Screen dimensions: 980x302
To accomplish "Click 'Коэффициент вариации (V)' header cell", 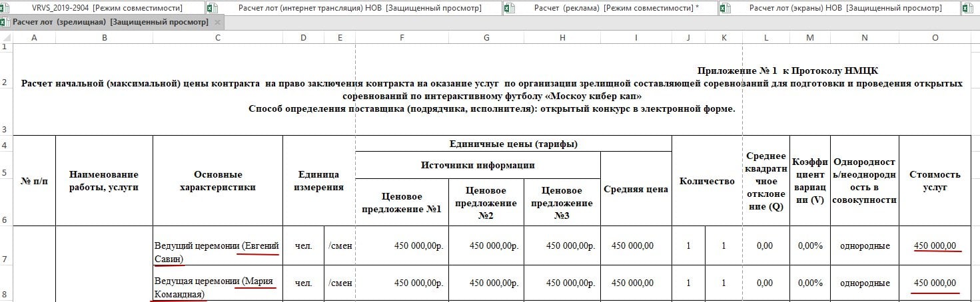I will click(x=810, y=180).
